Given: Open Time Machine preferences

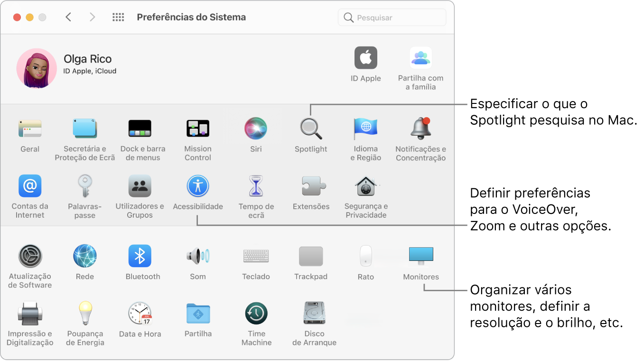Looking at the screenshot, I should tap(256, 314).
